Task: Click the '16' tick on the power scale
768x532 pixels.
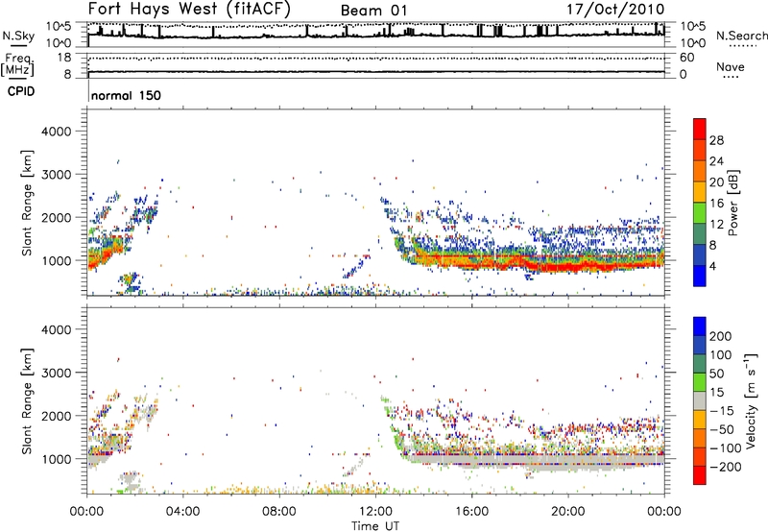Action: point(716,204)
